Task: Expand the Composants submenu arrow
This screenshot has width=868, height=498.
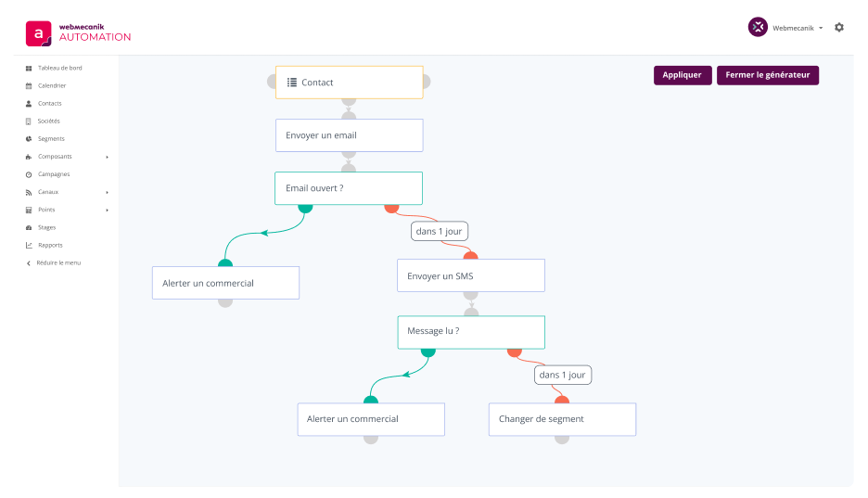Action: click(108, 157)
